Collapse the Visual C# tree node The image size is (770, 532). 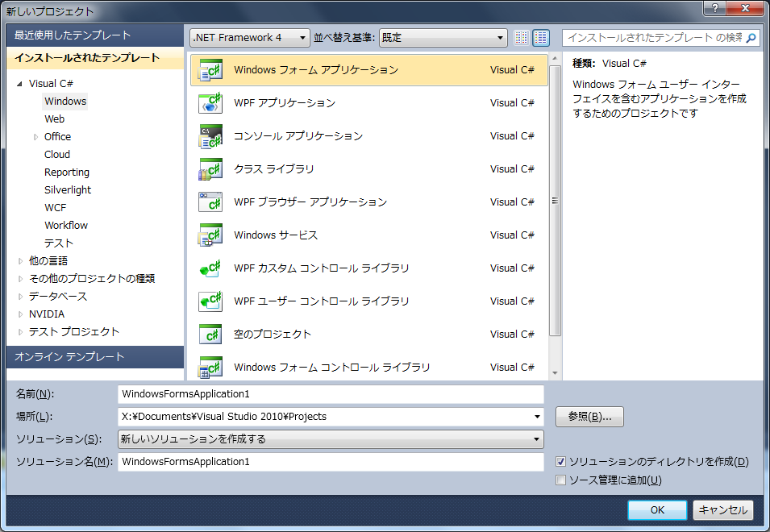(x=19, y=84)
